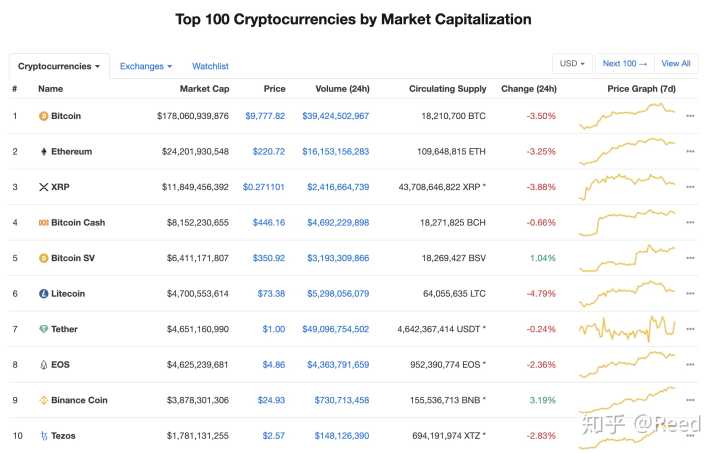The width and height of the screenshot is (720, 453).
Task: Open more options for Bitcoin row
Action: click(690, 116)
